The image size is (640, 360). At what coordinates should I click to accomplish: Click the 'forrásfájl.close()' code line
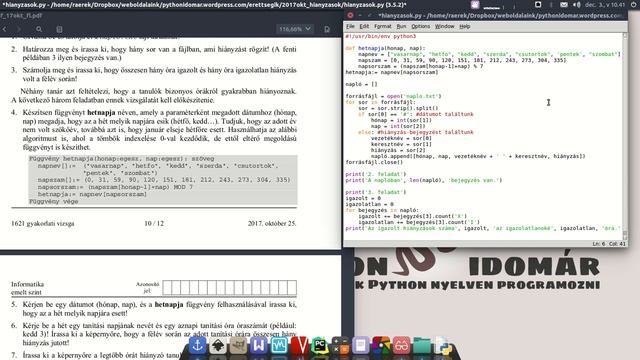coord(374,162)
